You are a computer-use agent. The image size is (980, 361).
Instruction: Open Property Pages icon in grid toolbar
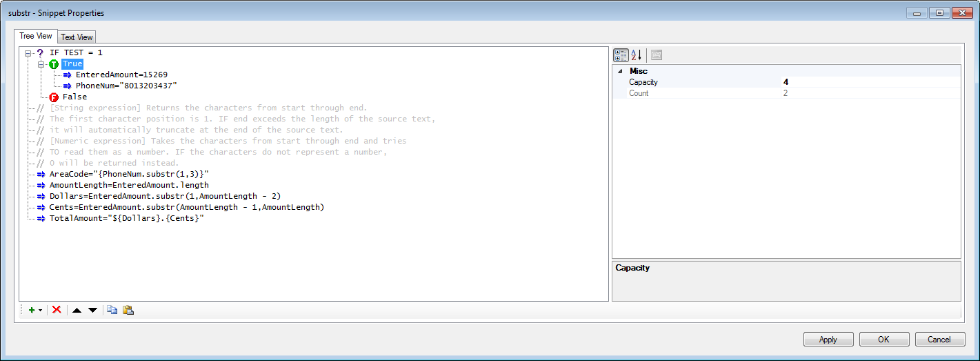point(657,55)
